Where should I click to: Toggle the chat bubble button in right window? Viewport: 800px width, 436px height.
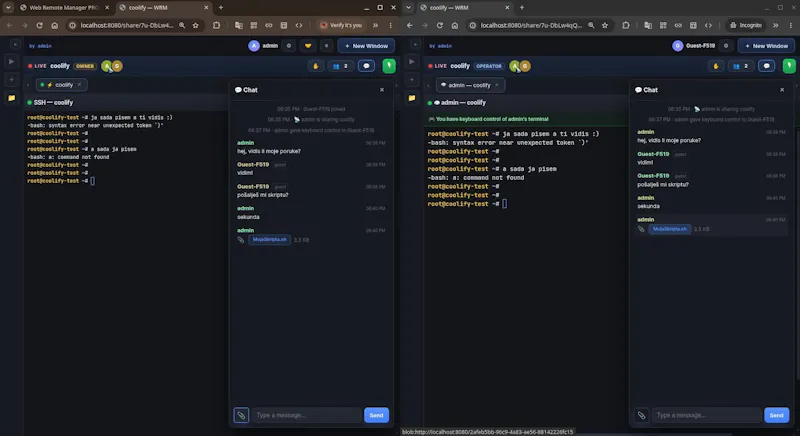766,66
